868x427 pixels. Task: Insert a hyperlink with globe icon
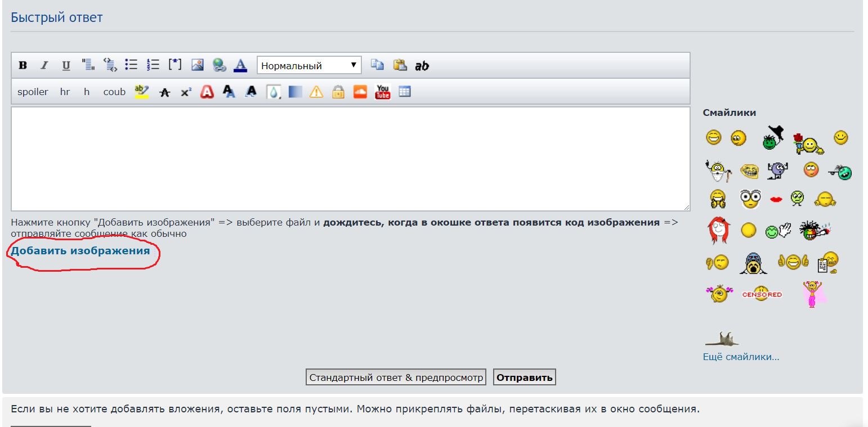(x=219, y=65)
